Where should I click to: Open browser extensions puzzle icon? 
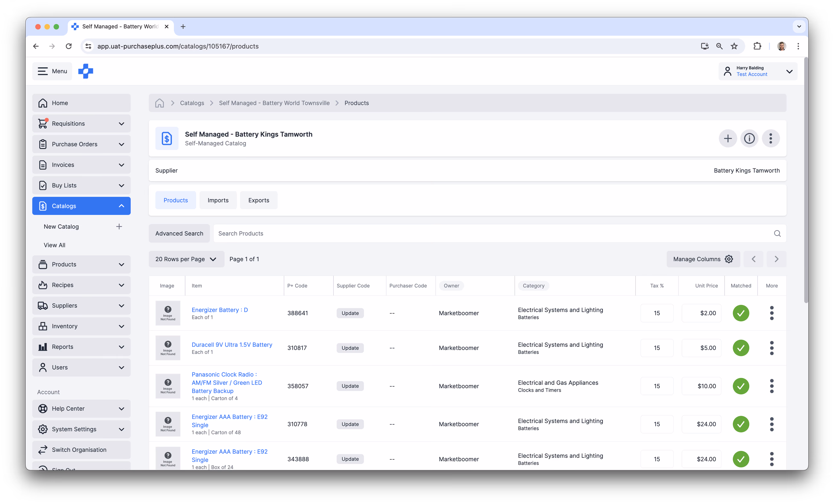pyautogui.click(x=757, y=46)
